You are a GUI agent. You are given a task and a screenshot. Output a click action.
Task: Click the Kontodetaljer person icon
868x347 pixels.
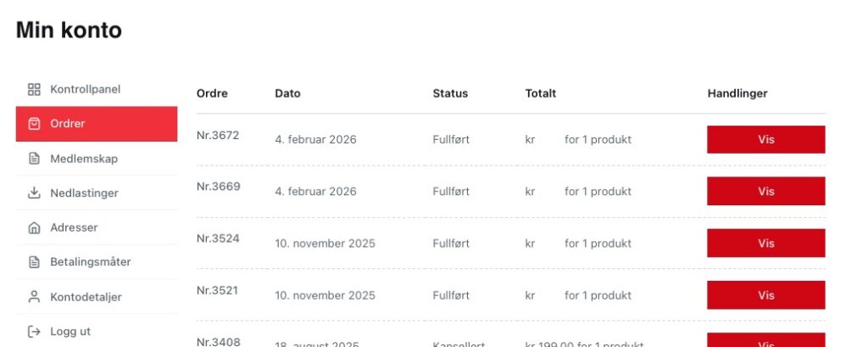[34, 297]
